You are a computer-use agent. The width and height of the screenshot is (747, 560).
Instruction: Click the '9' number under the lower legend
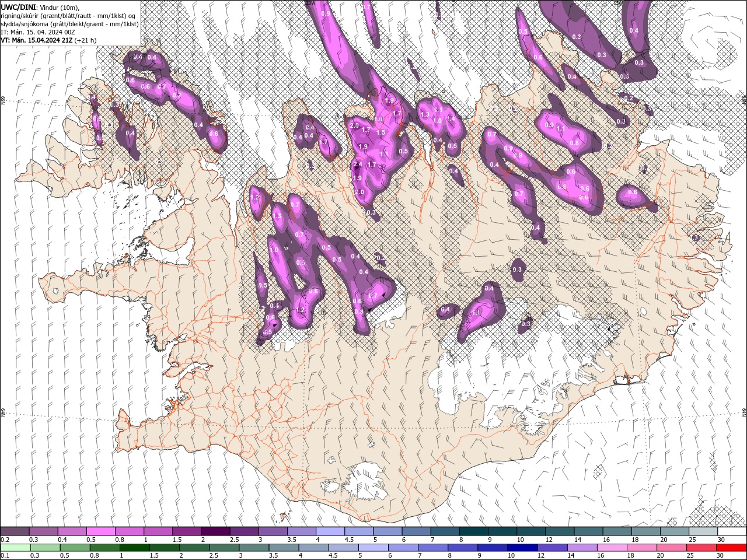coord(481,556)
